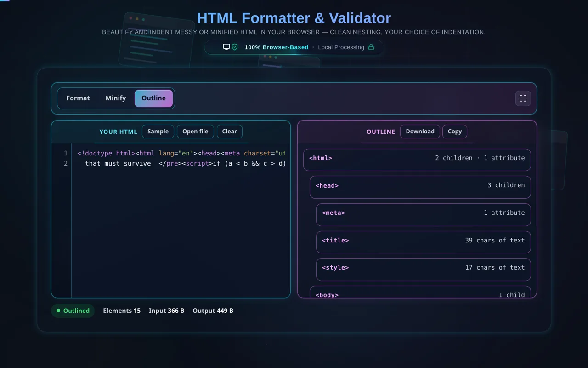Click the Output 449 B stat
Viewport: 588px width, 368px height.
click(x=213, y=310)
